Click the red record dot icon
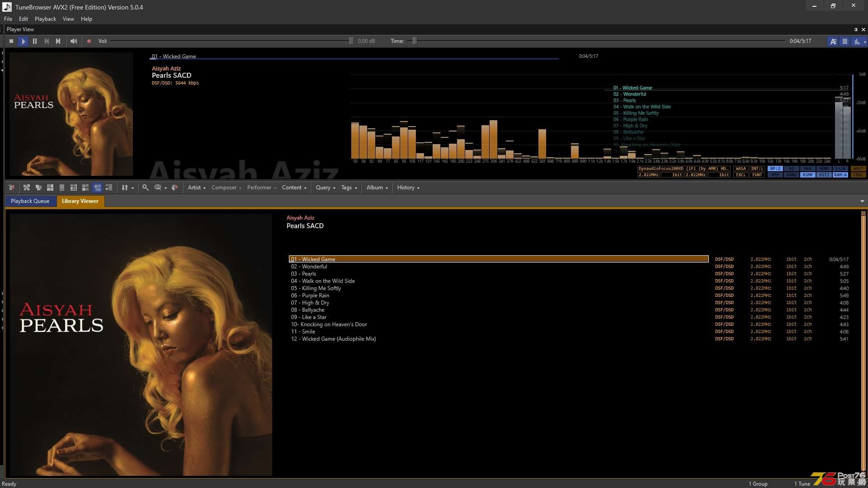Screen dimensions: 868x488 coord(89,41)
